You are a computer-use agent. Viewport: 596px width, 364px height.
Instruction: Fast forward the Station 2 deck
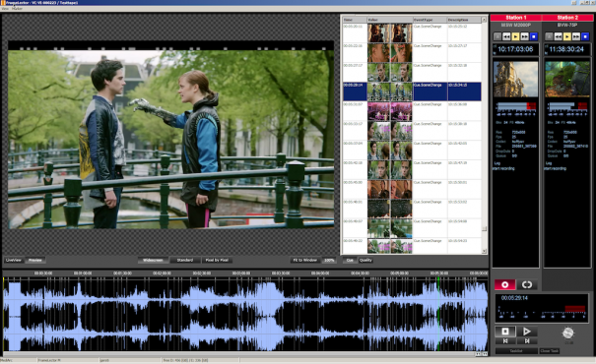576,36
